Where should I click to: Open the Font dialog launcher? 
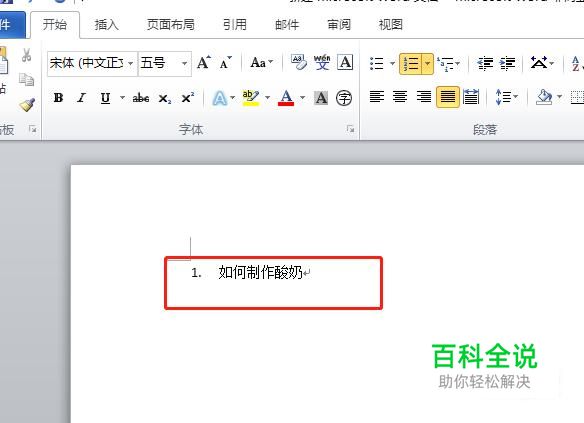point(350,129)
